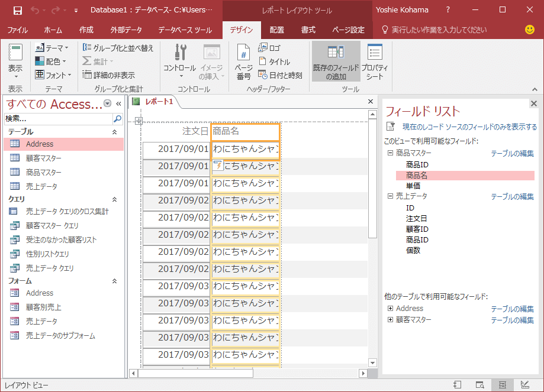Open the プロパティシート pane
This screenshot has height=392, width=544.
coord(375,61)
